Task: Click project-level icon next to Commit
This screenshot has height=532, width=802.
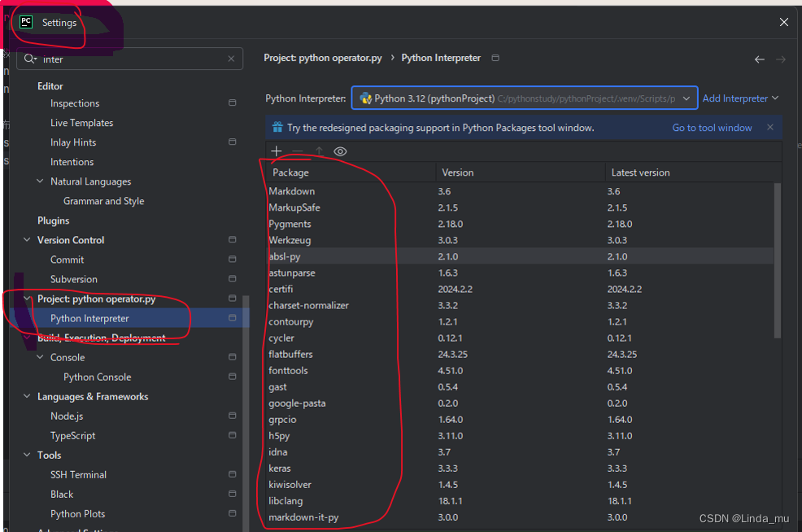Action: pos(232,259)
